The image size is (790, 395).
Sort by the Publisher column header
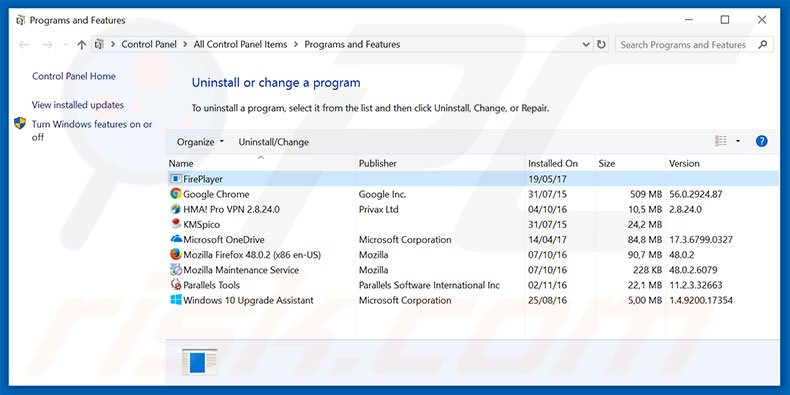click(377, 163)
